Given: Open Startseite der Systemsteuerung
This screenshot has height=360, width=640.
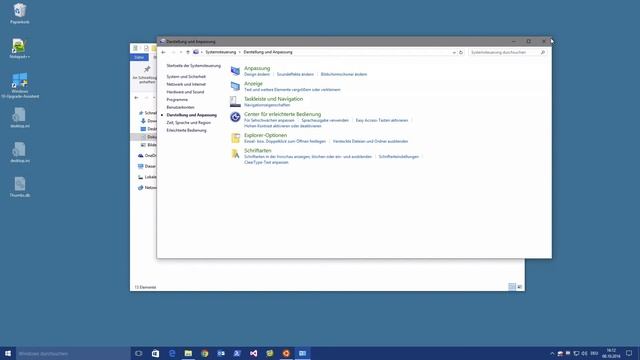Looking at the screenshot, I should pos(193,66).
